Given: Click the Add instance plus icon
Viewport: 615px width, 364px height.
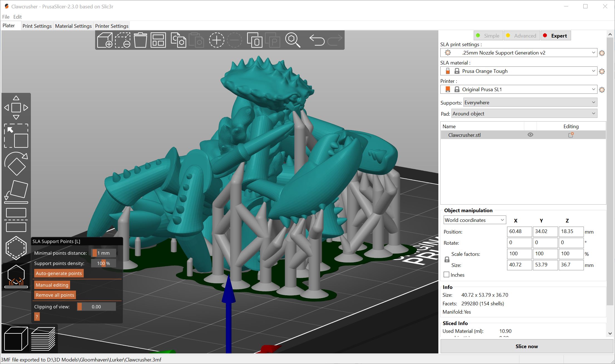Looking at the screenshot, I should pyautogui.click(x=216, y=40).
